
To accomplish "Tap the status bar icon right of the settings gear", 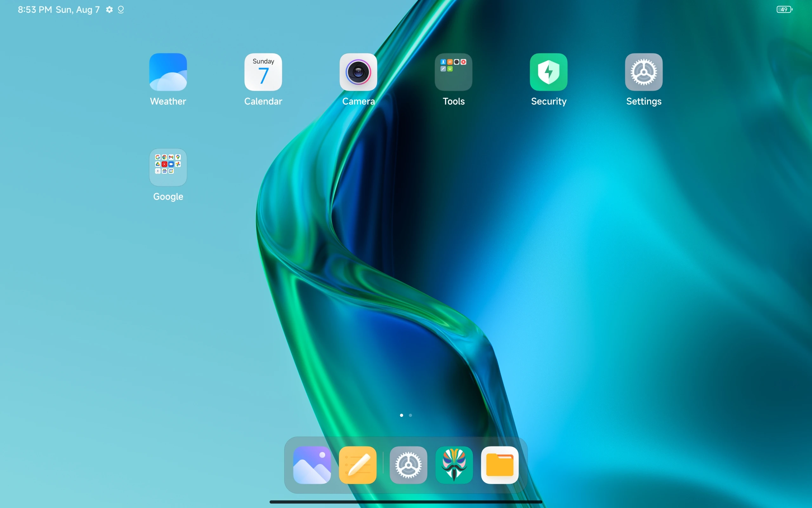I will 121,10.
